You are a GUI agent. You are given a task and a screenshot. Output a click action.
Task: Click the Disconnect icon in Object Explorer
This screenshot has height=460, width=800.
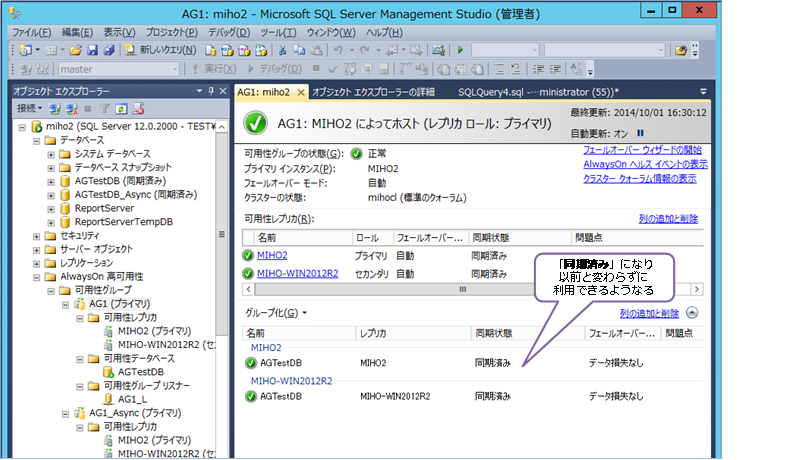[x=72, y=109]
